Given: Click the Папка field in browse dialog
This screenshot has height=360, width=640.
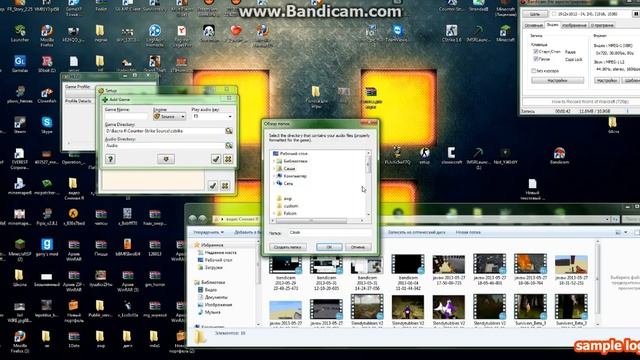Looking at the screenshot, I should coord(329,232).
